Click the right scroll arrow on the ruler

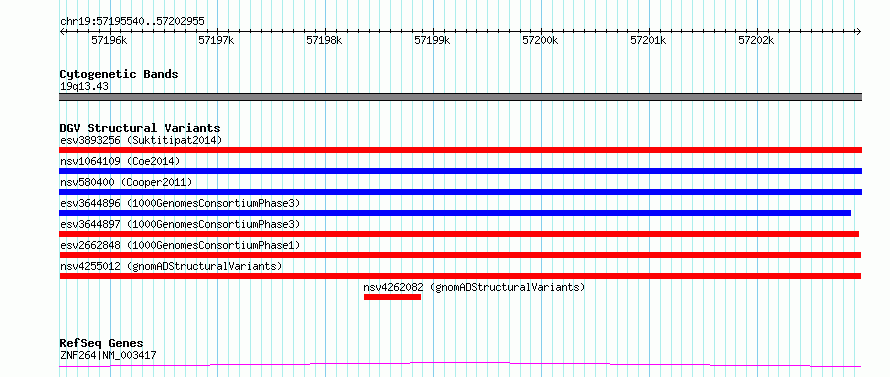[x=859, y=32]
